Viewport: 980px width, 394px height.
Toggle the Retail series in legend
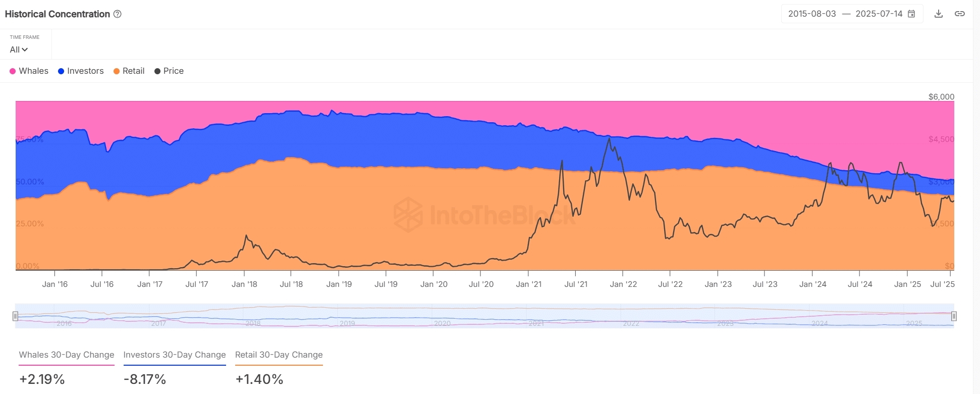(129, 71)
